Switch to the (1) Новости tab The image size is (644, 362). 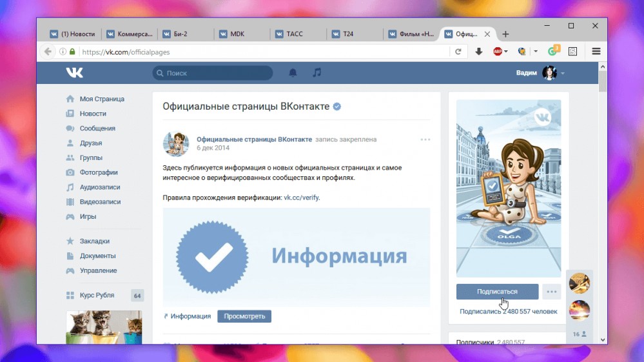point(73,34)
